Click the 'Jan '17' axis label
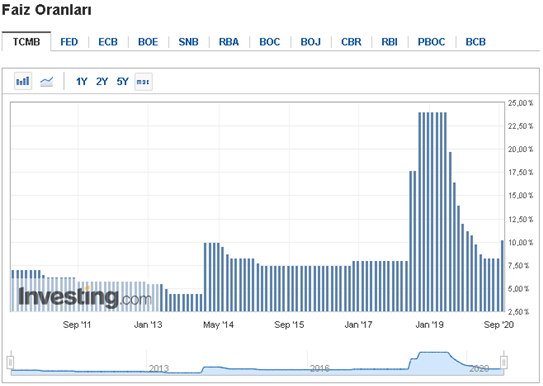Screen dimensions: 543x386 358,325
